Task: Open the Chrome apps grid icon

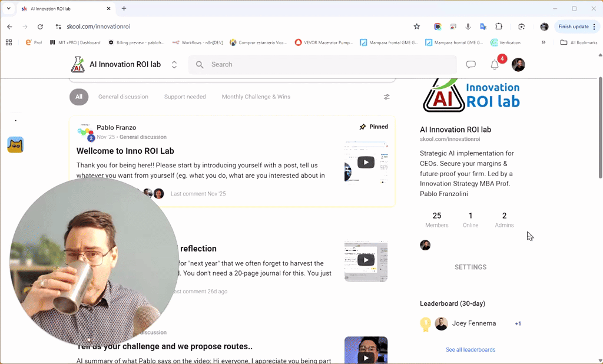Action: [9, 42]
